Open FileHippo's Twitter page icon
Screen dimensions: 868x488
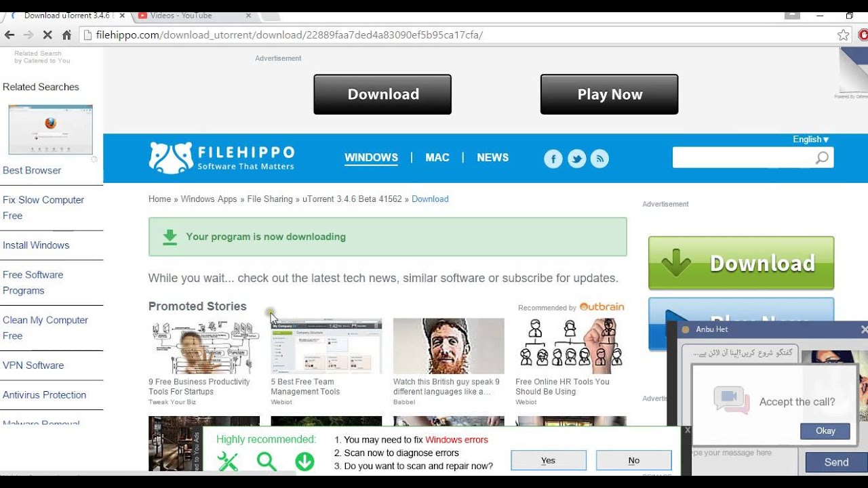[x=576, y=159]
